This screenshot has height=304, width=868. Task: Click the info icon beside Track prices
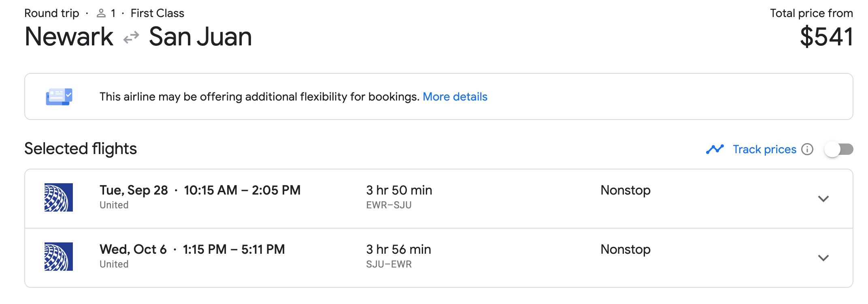pos(807,149)
